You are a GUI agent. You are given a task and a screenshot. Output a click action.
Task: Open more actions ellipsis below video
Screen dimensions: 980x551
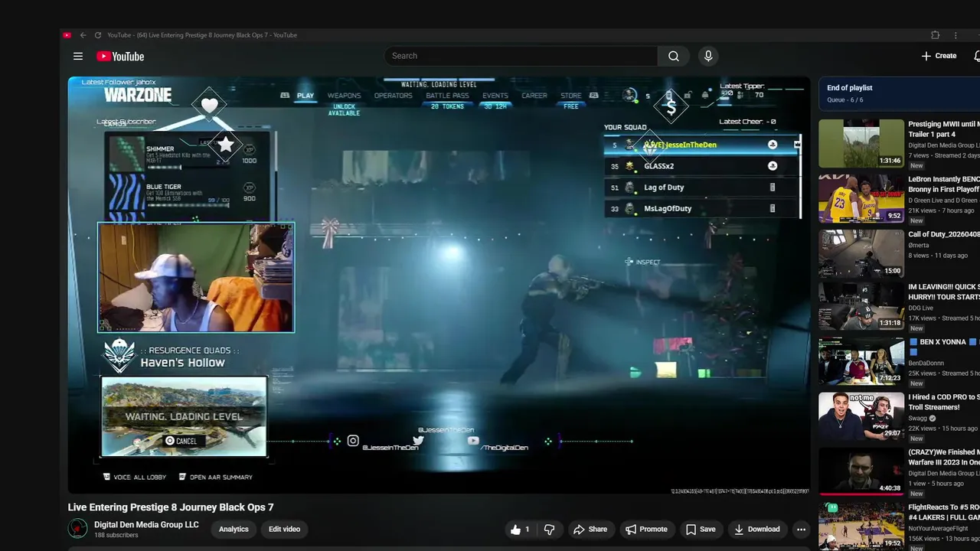(801, 529)
